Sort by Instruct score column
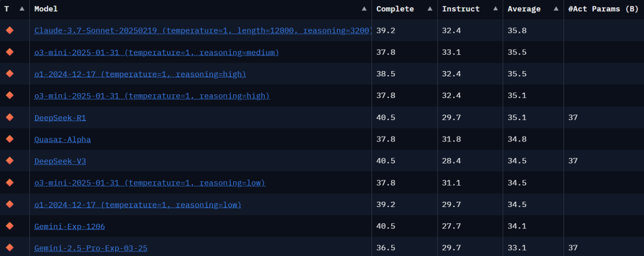Viewport: 644px width, 256px height. tap(495, 9)
